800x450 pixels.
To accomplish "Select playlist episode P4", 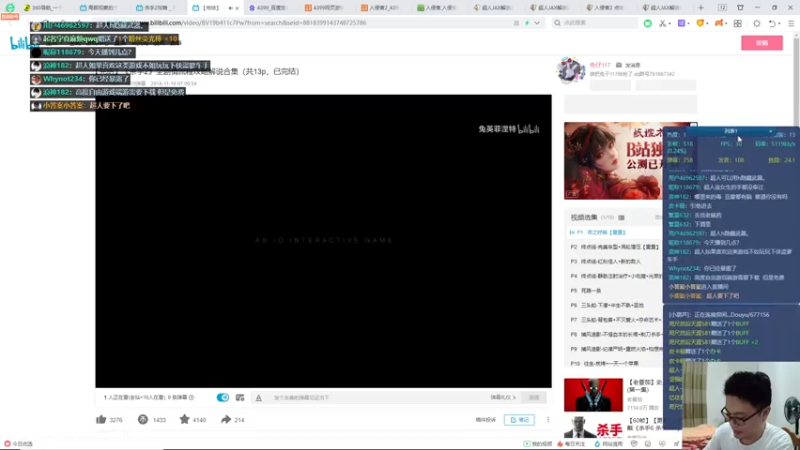I will pyautogui.click(x=615, y=276).
